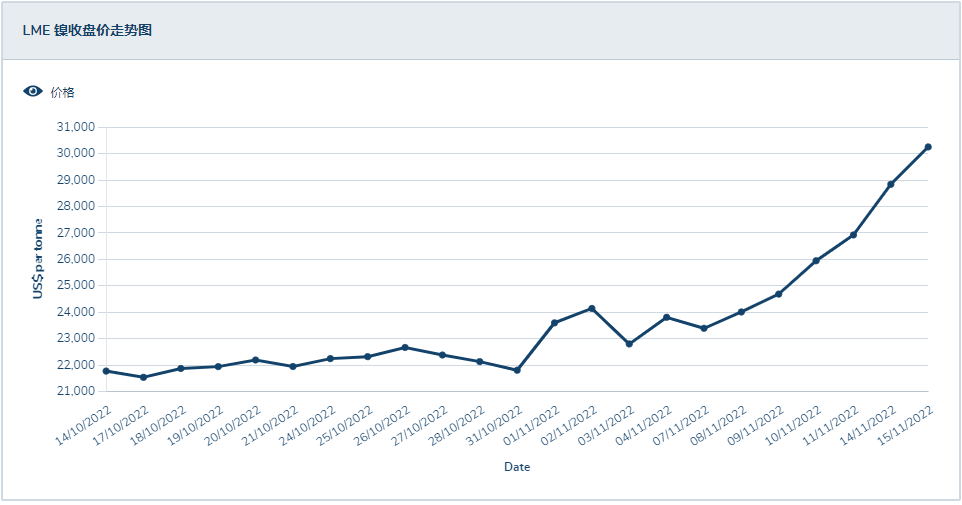The image size is (962, 505).
Task: Click the 09/11/2022 data point
Action: click(778, 294)
